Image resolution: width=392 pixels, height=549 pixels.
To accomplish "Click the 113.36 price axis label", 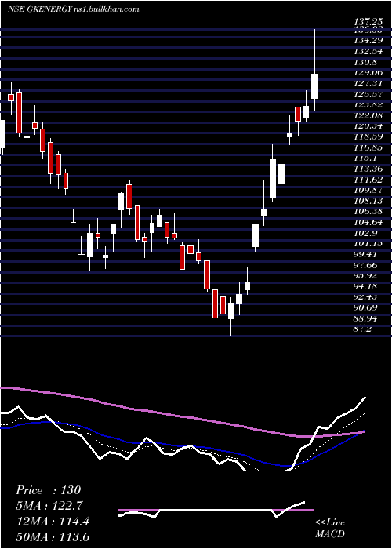I will (368, 169).
